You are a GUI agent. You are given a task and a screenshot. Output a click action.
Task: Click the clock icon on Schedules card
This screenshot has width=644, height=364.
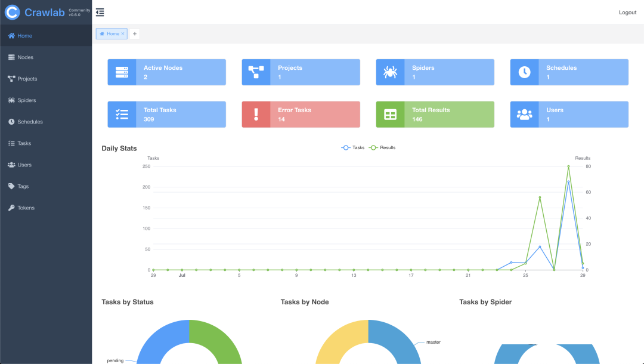click(524, 72)
